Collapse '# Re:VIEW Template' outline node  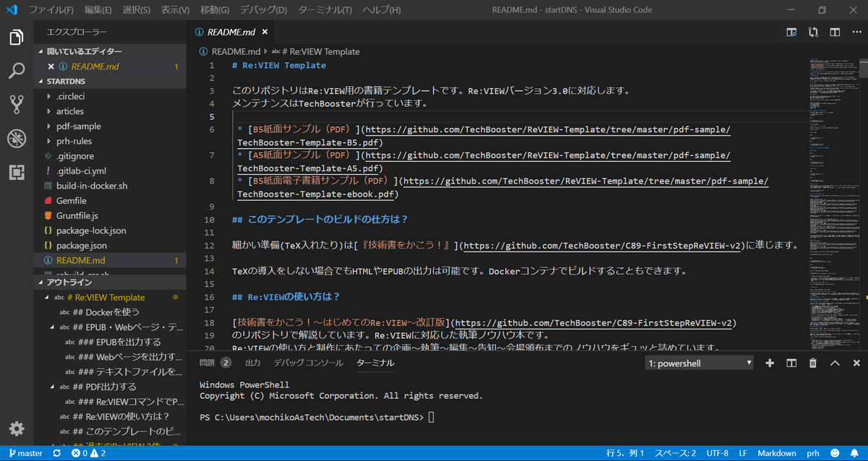pyautogui.click(x=48, y=298)
